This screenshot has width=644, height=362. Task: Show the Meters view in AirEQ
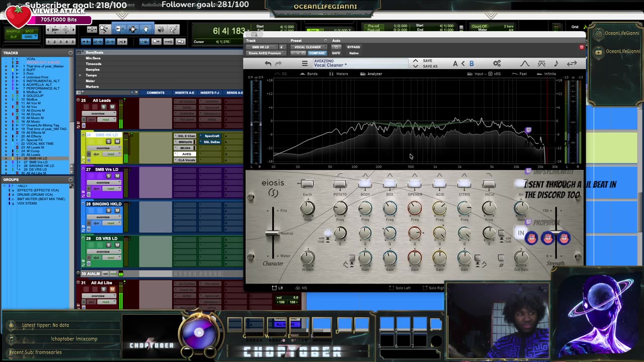coord(339,74)
